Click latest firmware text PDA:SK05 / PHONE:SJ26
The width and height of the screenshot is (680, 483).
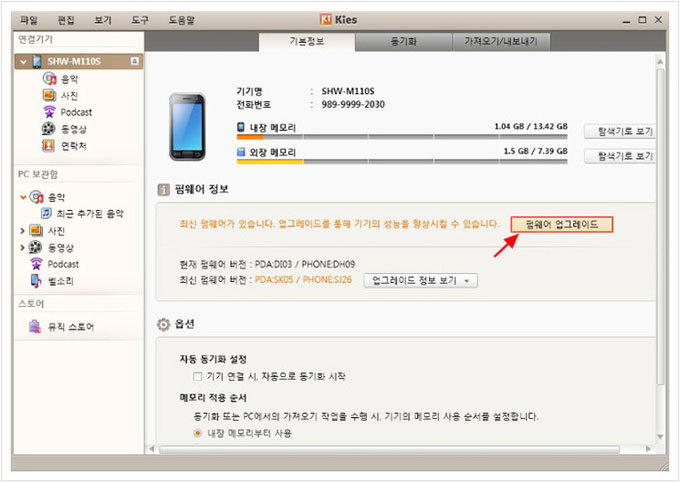click(303, 280)
